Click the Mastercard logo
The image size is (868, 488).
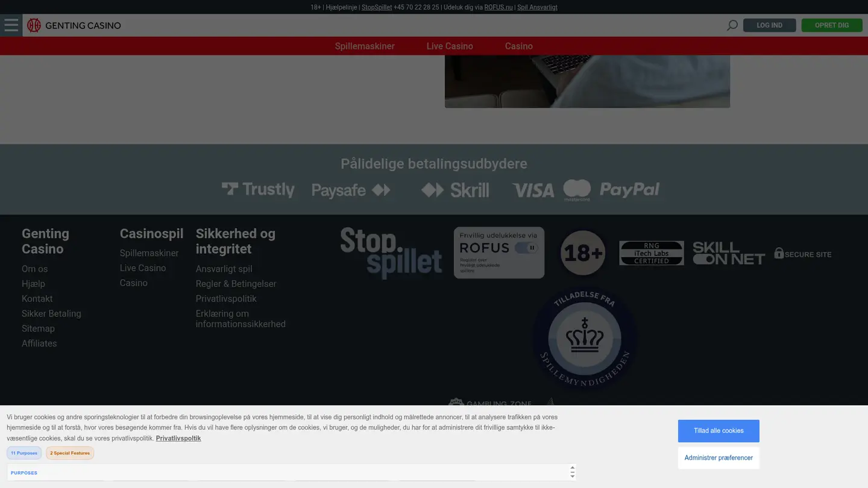tap(577, 190)
